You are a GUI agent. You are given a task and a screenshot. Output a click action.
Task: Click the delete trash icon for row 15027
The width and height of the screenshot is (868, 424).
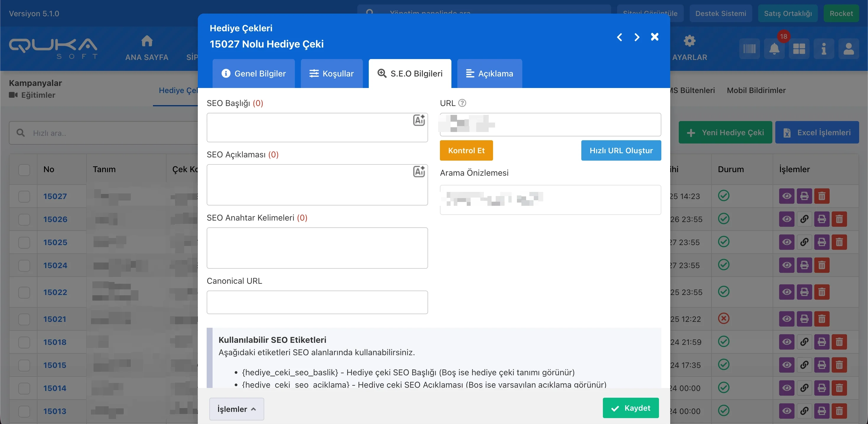tap(821, 196)
